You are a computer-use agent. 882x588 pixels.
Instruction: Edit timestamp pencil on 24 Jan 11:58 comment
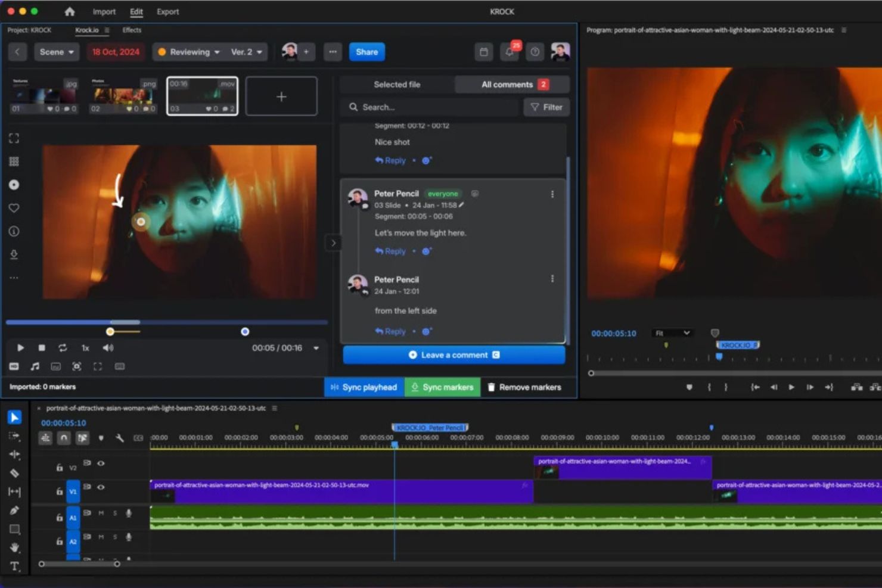[x=461, y=205]
